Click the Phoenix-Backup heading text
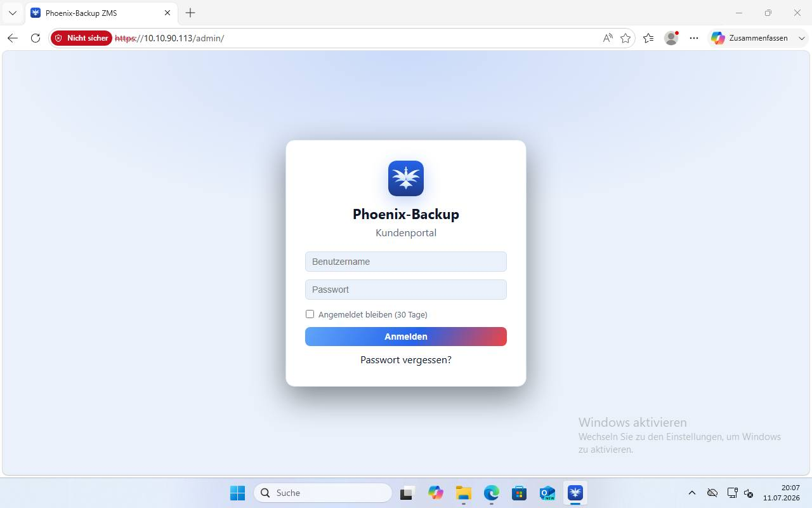This screenshot has width=812, height=508. 406,214
